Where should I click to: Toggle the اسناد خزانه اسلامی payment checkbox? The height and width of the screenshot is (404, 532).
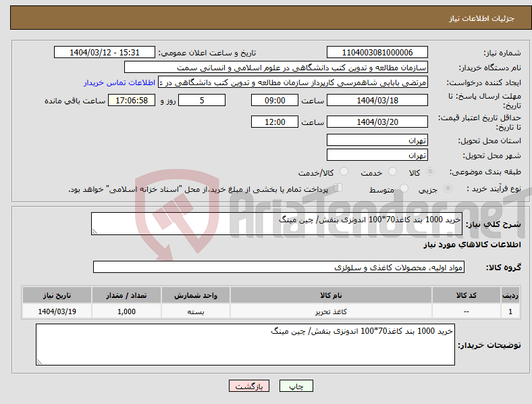tap(338, 187)
